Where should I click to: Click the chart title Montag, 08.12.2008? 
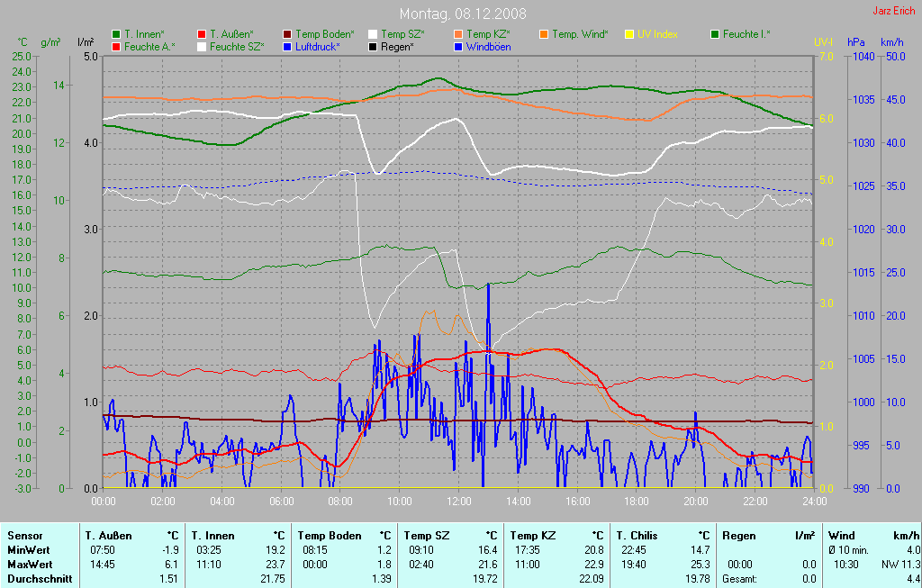[x=463, y=13]
